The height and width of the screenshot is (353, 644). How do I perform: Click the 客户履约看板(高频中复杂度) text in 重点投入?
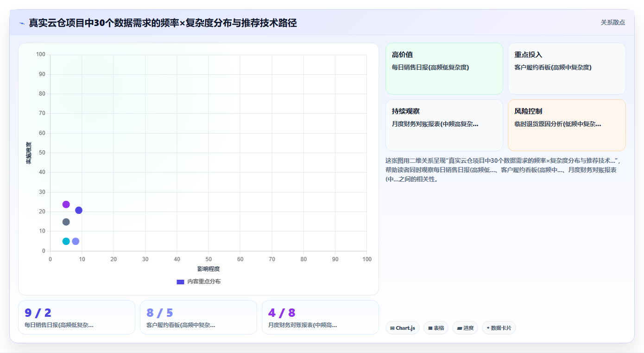(553, 67)
